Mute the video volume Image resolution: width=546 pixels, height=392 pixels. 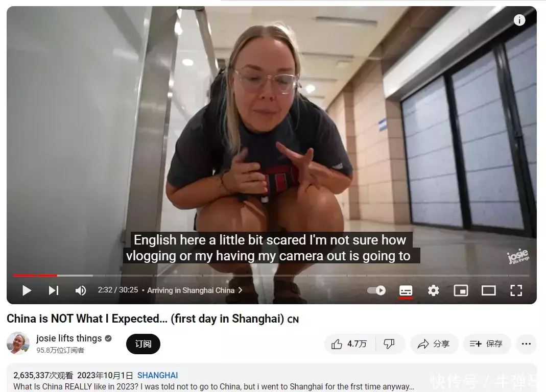tap(81, 290)
